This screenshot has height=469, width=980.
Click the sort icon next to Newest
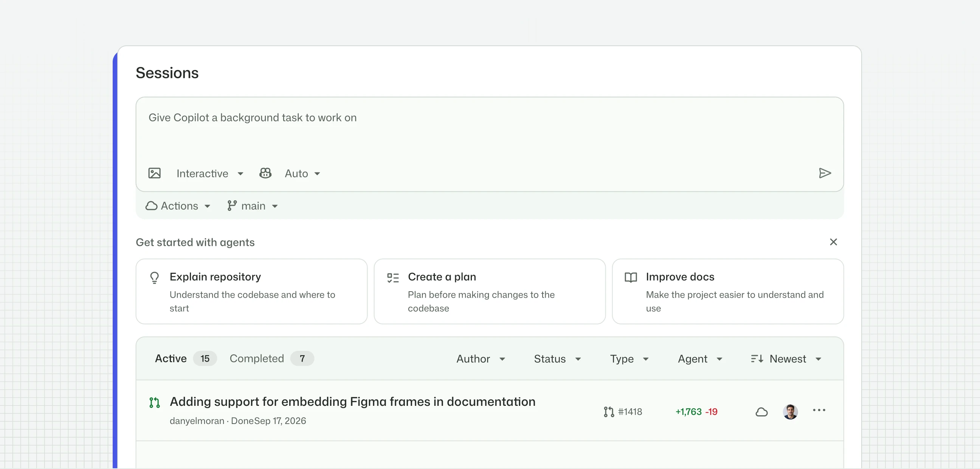tap(757, 359)
